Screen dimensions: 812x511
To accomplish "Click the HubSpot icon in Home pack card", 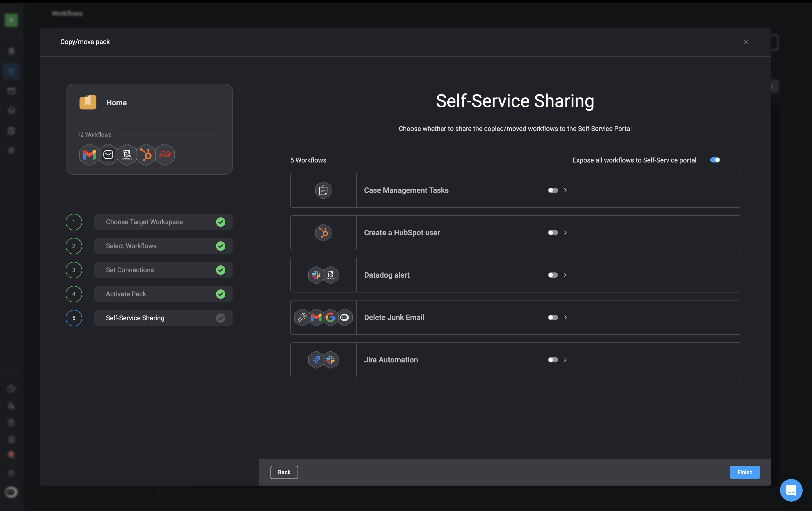I will point(146,154).
